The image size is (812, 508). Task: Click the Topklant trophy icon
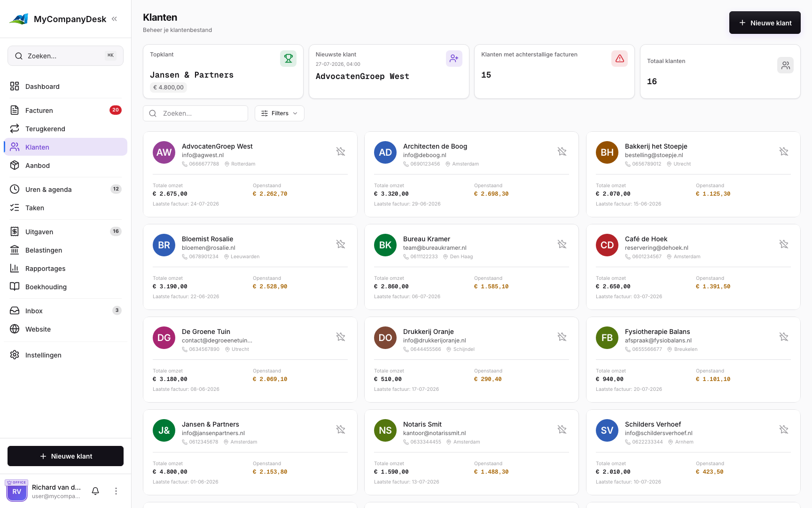pos(289,58)
